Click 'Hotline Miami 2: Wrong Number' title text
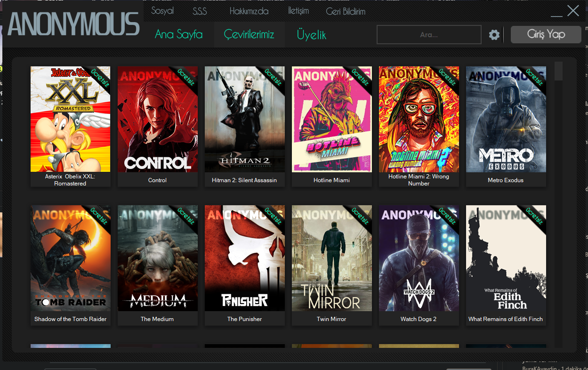 (419, 180)
